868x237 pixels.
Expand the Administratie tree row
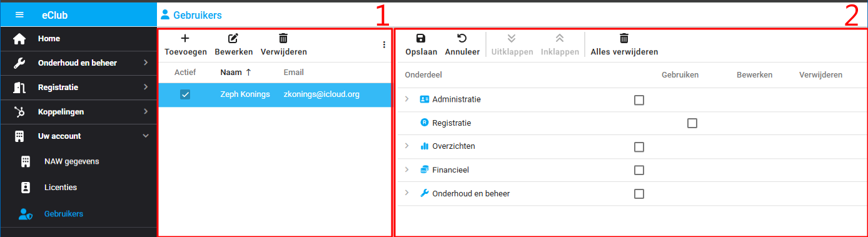pyautogui.click(x=407, y=99)
